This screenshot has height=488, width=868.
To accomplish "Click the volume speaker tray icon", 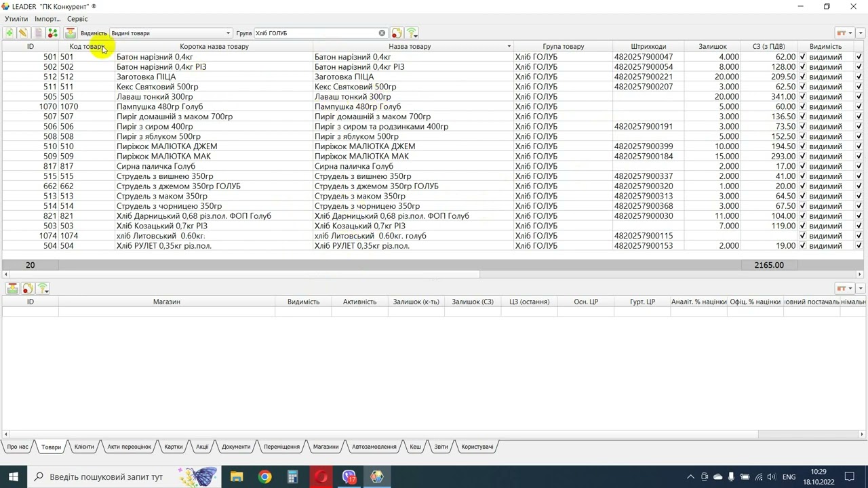I will pos(772,477).
